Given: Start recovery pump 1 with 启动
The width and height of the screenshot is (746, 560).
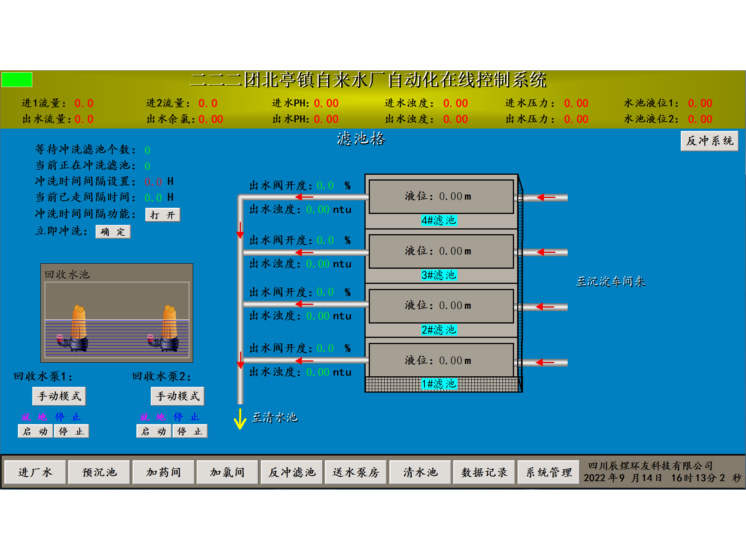Looking at the screenshot, I should (x=35, y=431).
